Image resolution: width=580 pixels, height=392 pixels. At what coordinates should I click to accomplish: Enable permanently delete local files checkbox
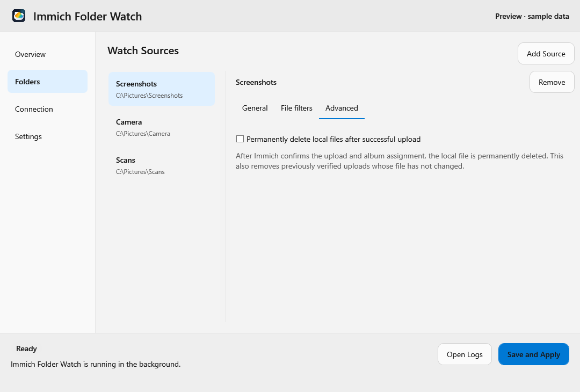point(240,139)
